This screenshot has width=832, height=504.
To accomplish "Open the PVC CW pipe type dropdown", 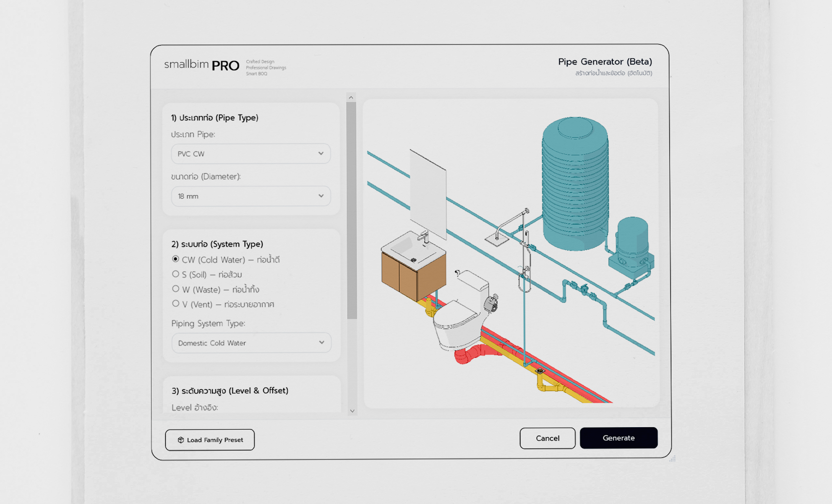I will click(x=251, y=154).
